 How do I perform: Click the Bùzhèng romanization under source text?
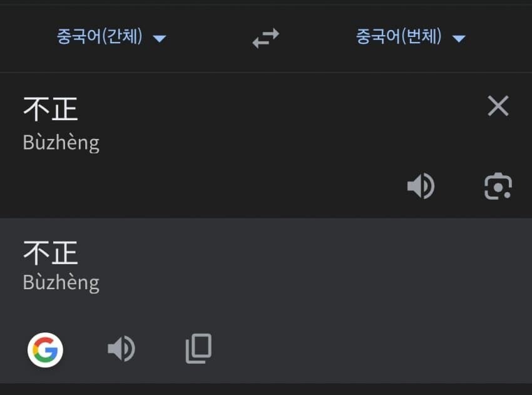click(61, 143)
